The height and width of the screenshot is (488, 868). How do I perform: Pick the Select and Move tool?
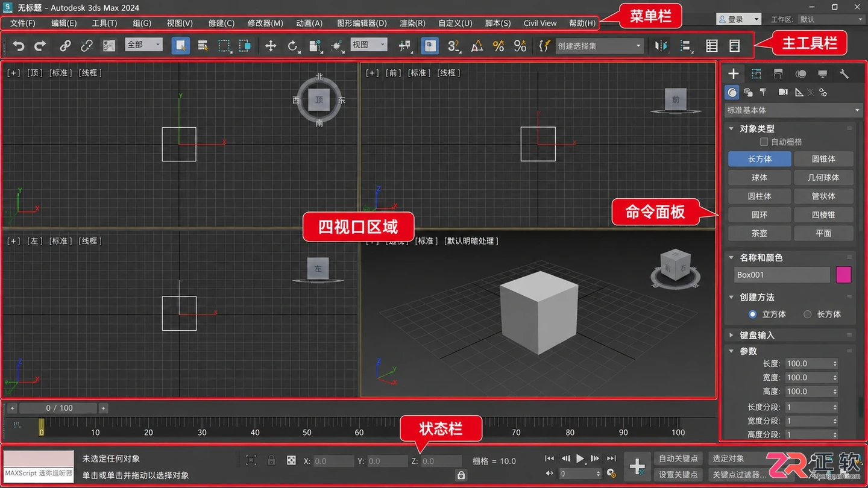pyautogui.click(x=271, y=46)
